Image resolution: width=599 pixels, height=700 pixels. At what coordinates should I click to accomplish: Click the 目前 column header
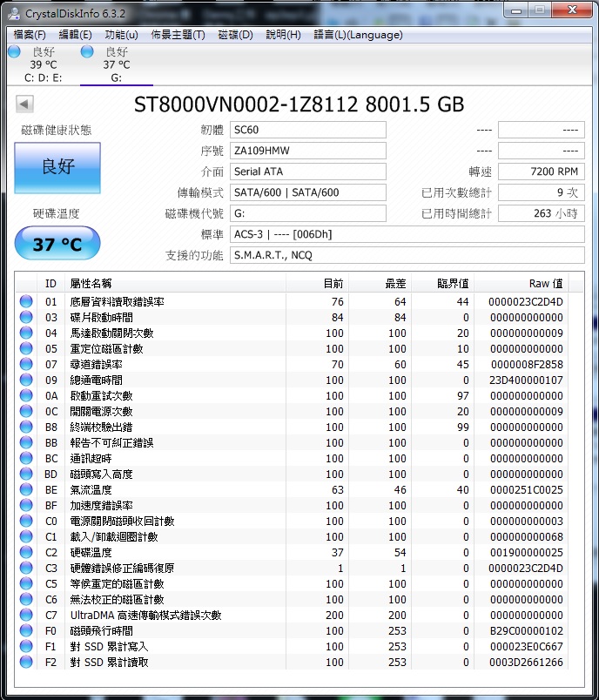coord(318,284)
